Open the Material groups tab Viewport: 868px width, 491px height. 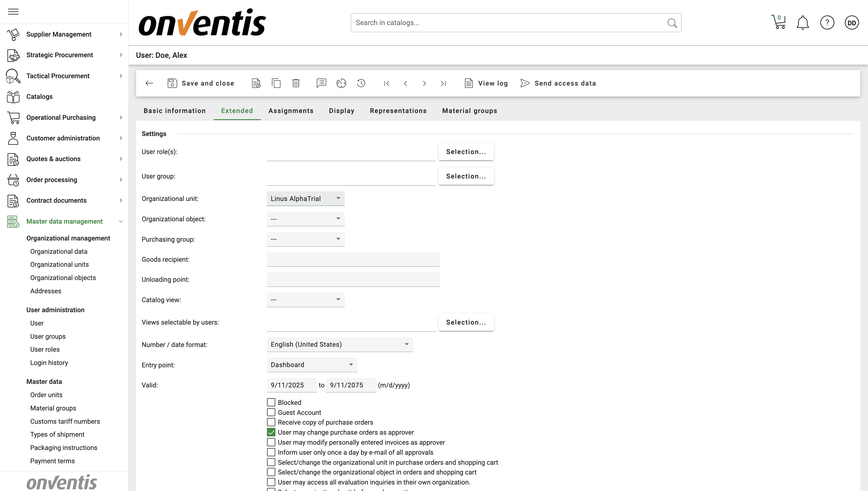point(469,111)
